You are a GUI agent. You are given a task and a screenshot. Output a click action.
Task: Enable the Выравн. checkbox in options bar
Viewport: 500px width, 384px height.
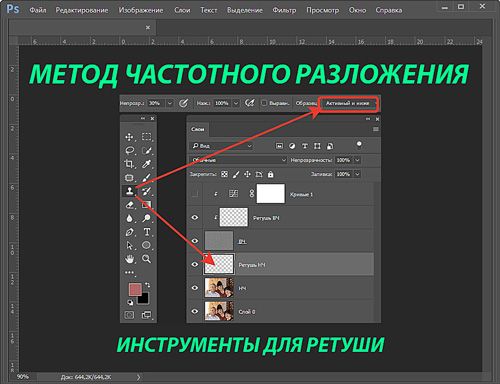click(264, 103)
